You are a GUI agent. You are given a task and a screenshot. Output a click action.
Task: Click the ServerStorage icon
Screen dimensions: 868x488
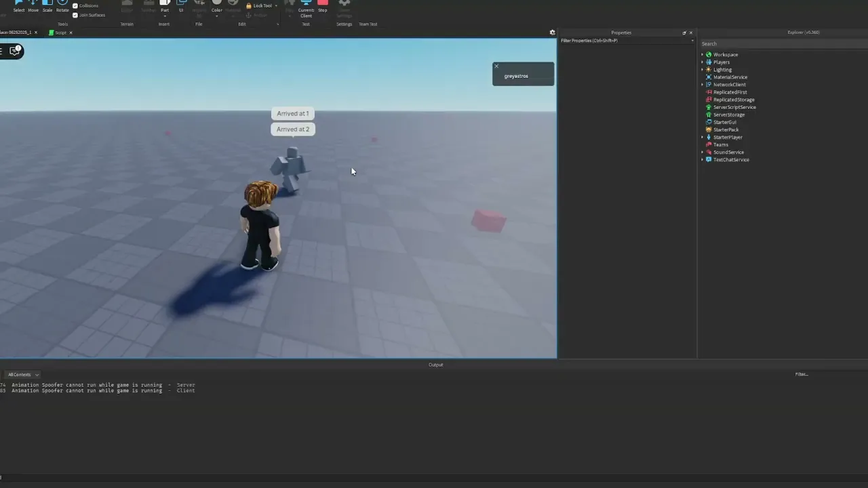pyautogui.click(x=709, y=115)
